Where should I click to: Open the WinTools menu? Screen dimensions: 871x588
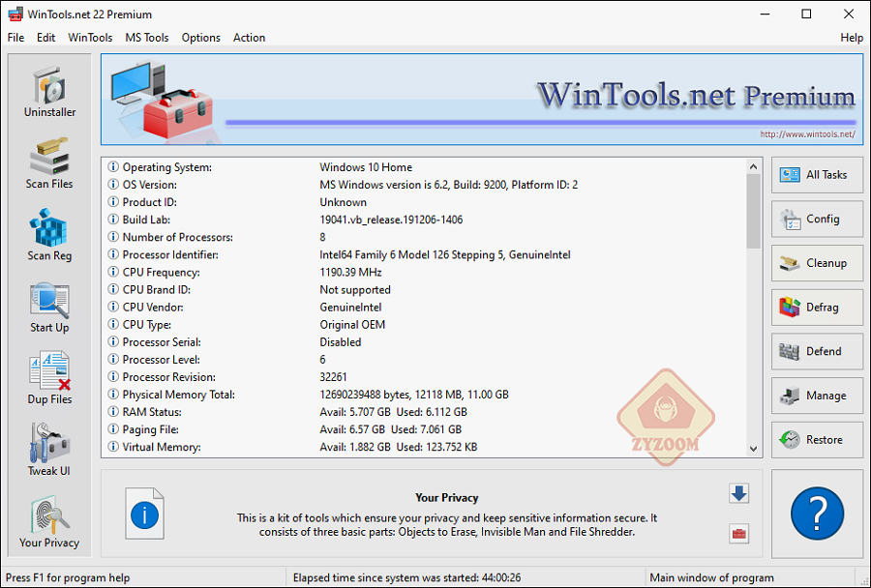click(x=90, y=37)
